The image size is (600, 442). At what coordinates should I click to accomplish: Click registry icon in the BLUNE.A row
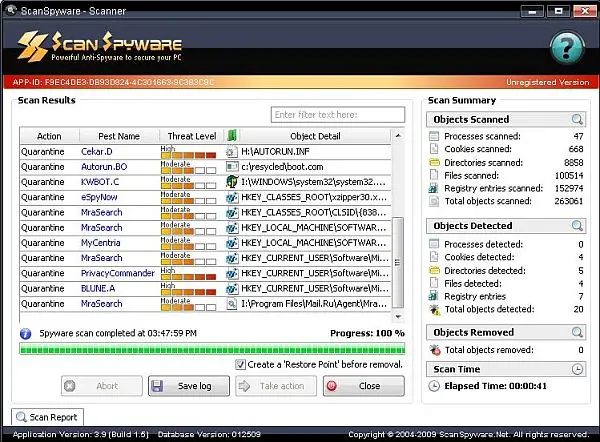click(x=232, y=289)
